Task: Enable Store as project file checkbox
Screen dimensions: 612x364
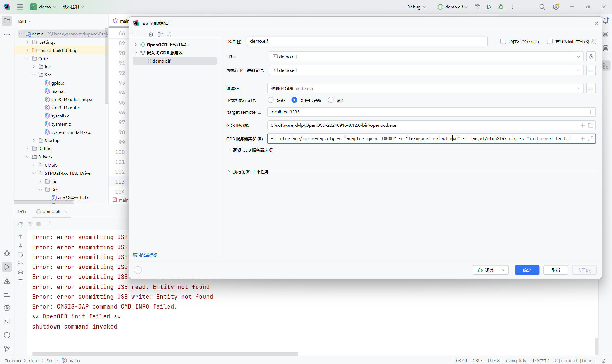Action: [x=550, y=41]
